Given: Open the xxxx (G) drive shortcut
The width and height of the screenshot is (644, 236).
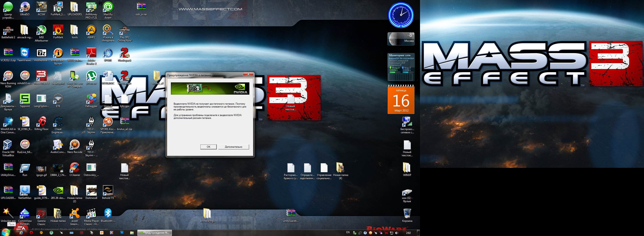Looking at the screenshot, I should point(407,196).
